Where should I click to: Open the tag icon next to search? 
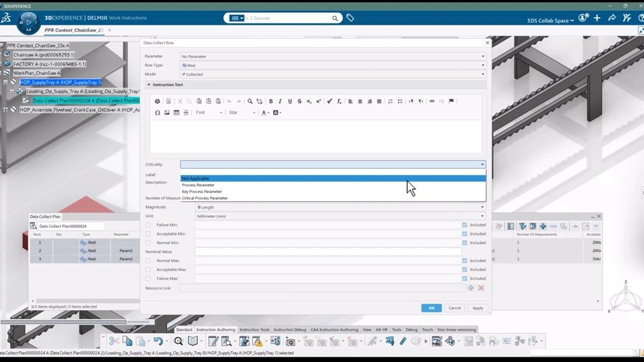click(x=350, y=18)
